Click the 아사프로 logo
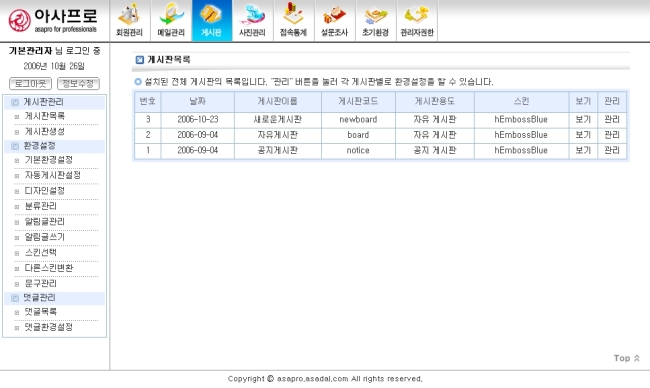Screen dimensions: 650x388 point(53,20)
